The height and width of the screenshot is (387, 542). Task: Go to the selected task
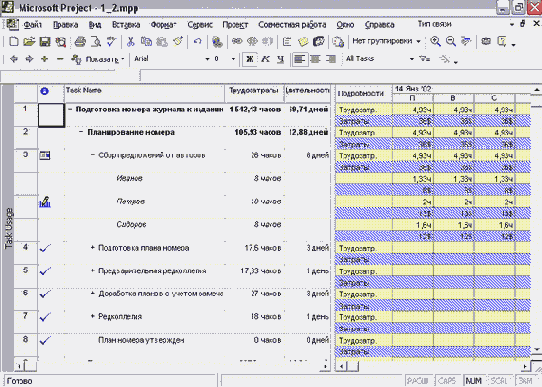point(466,42)
